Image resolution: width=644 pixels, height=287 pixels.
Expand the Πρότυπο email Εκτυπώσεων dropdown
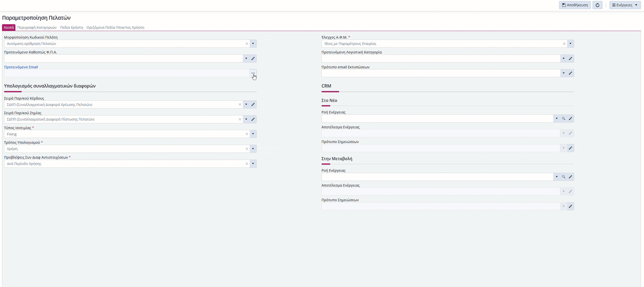(x=564, y=73)
